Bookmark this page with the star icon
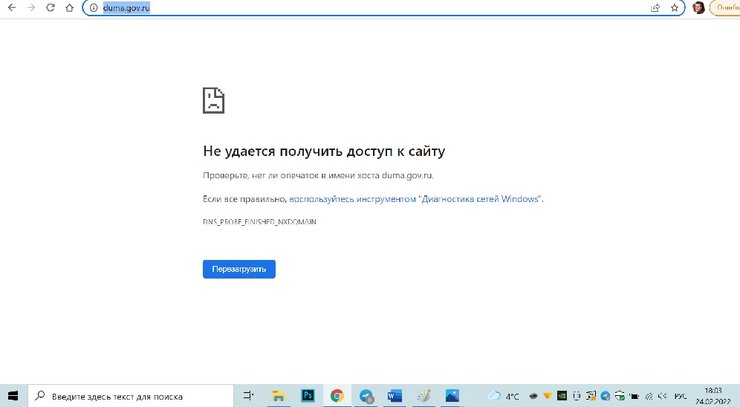 tap(674, 8)
